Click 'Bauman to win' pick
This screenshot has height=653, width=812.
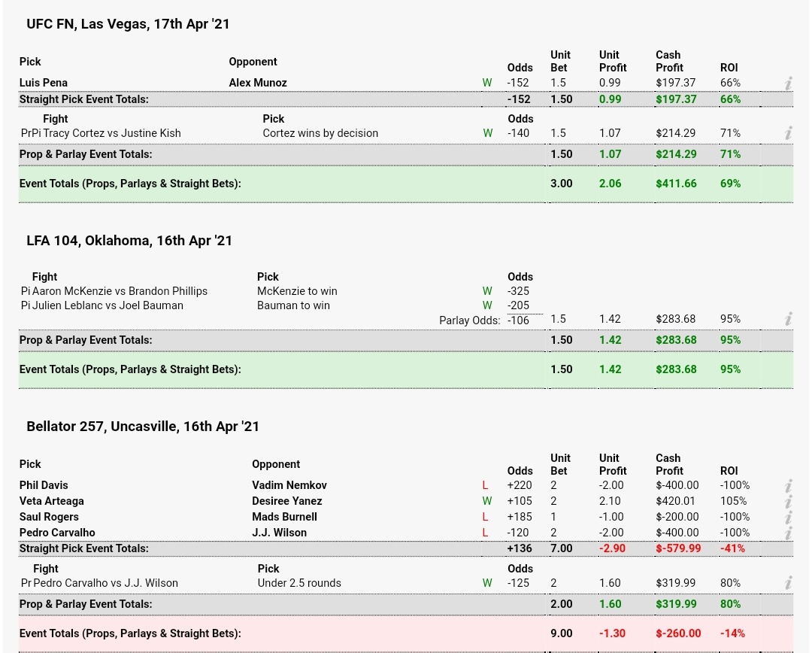pos(294,305)
